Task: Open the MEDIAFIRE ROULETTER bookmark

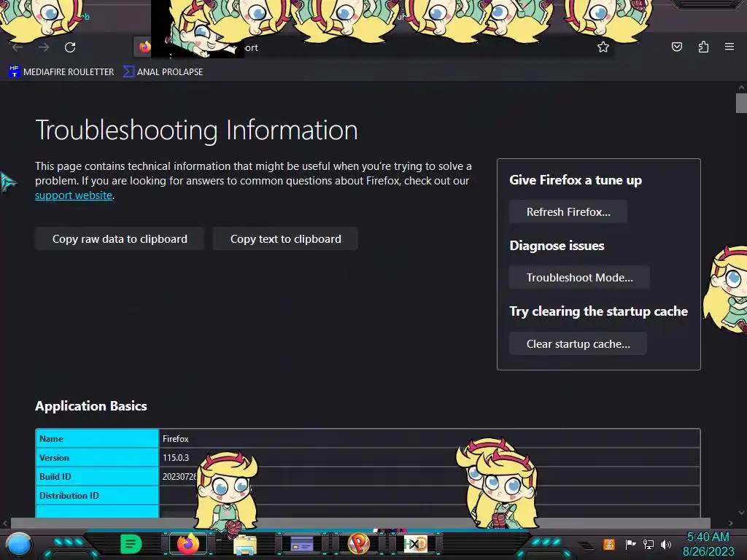Action: (61, 72)
